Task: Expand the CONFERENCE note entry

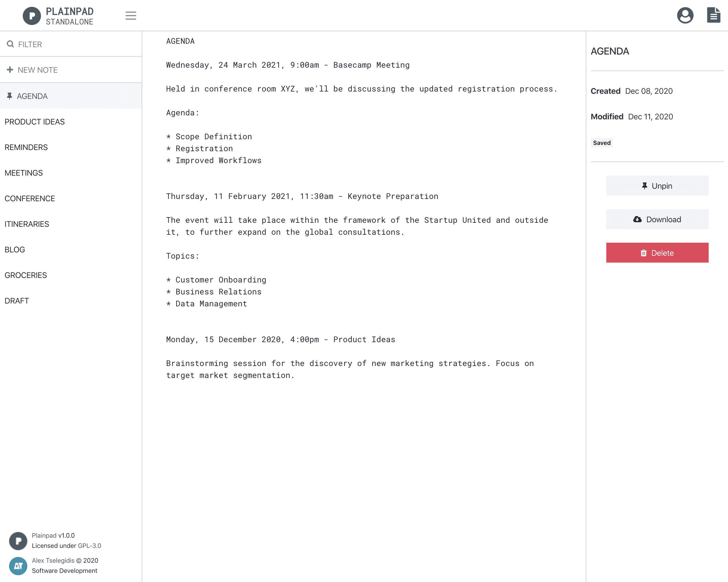Action: pos(29,198)
